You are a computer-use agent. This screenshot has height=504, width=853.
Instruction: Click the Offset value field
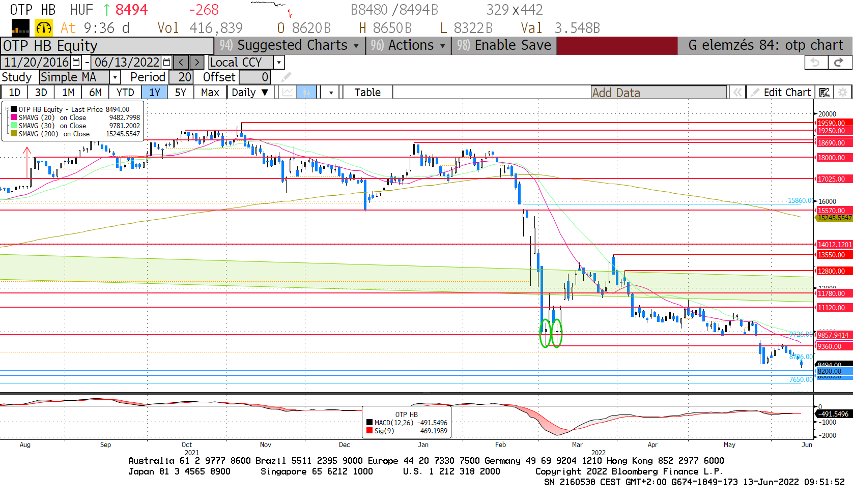point(254,77)
